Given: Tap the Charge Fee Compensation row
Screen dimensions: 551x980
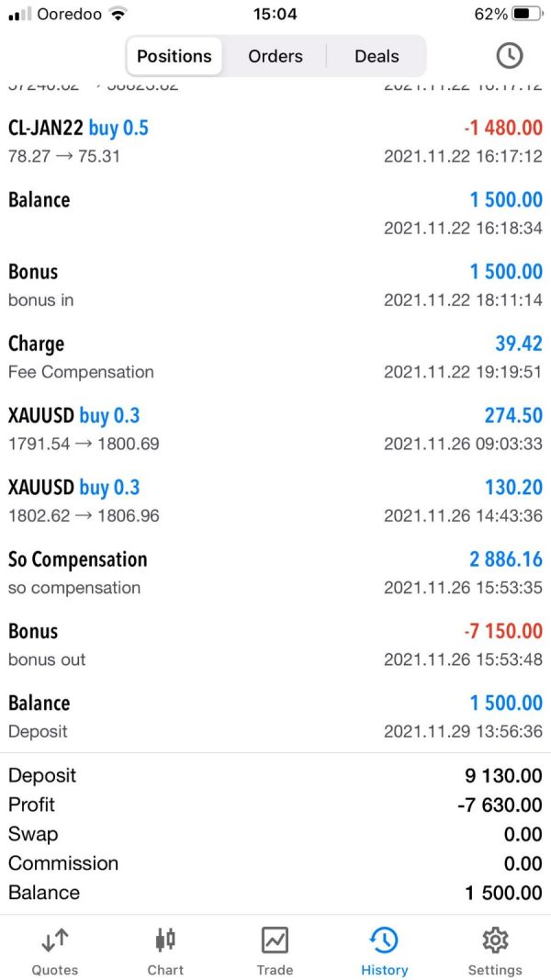Looking at the screenshot, I should [275, 356].
